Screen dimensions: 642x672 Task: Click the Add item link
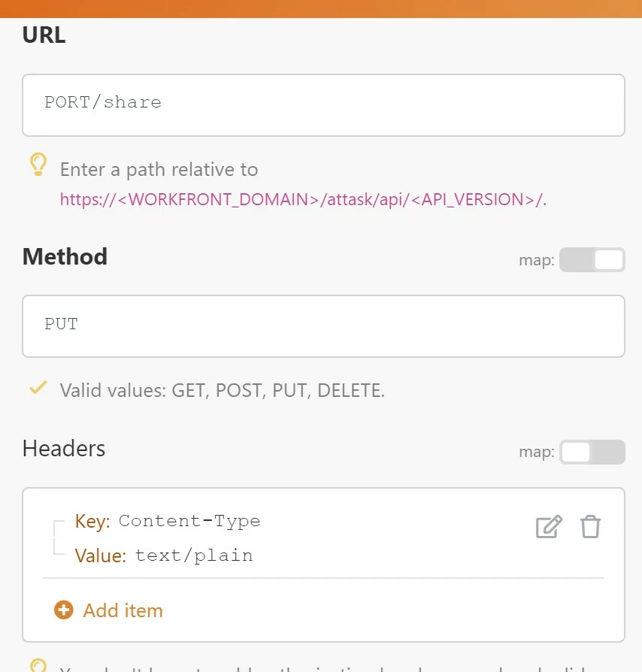123,610
